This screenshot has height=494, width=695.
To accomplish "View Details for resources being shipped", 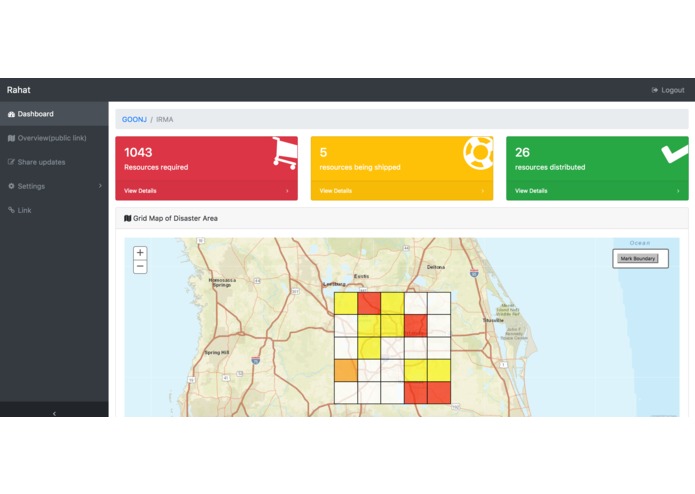I will 336,191.
